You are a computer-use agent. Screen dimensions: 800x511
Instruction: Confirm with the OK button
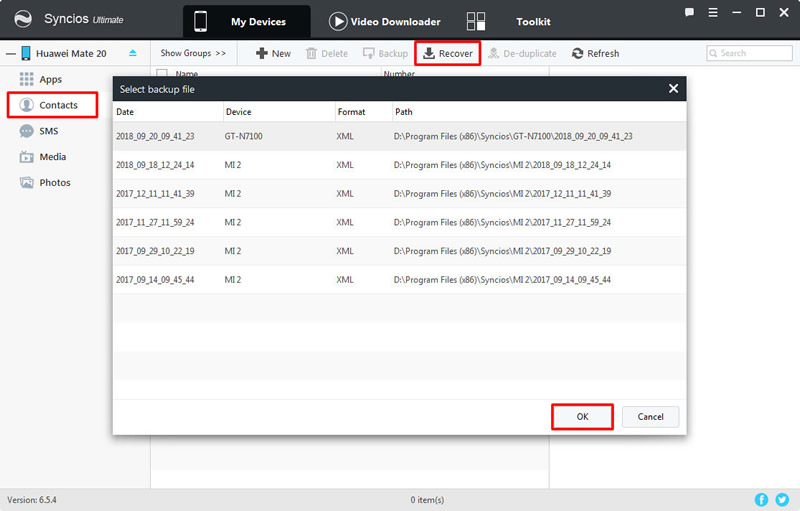pyautogui.click(x=582, y=417)
